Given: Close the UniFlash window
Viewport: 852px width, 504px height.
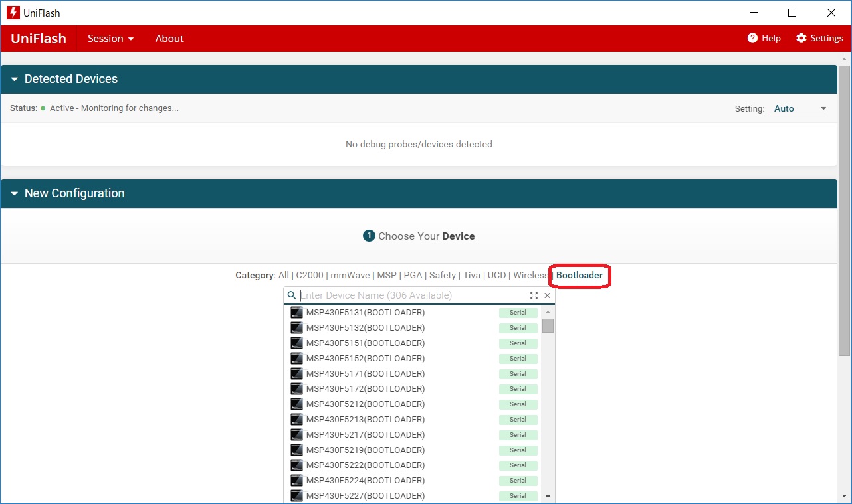Looking at the screenshot, I should 831,13.
